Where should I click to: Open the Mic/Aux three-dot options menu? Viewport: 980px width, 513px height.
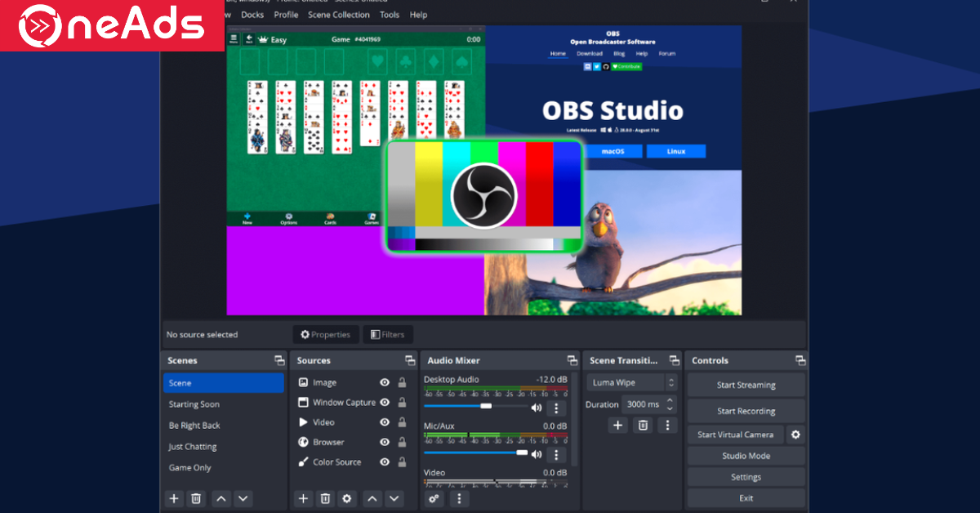pyautogui.click(x=556, y=455)
